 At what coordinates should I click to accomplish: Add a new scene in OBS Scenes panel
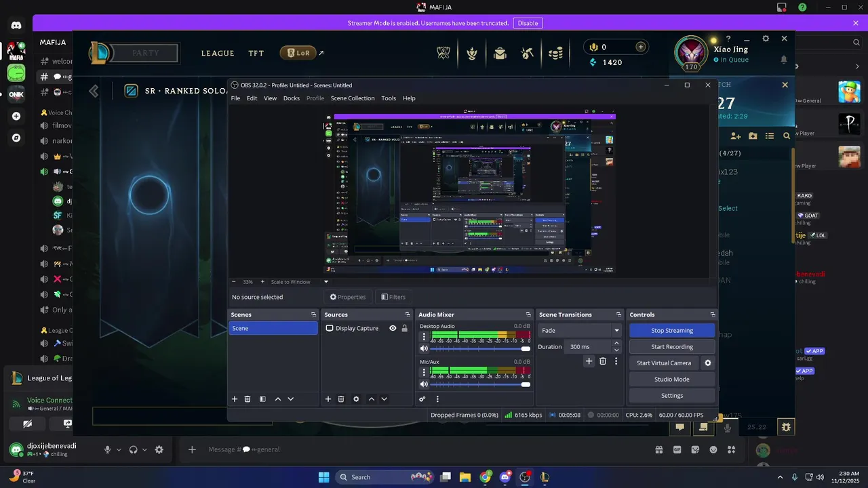click(235, 399)
